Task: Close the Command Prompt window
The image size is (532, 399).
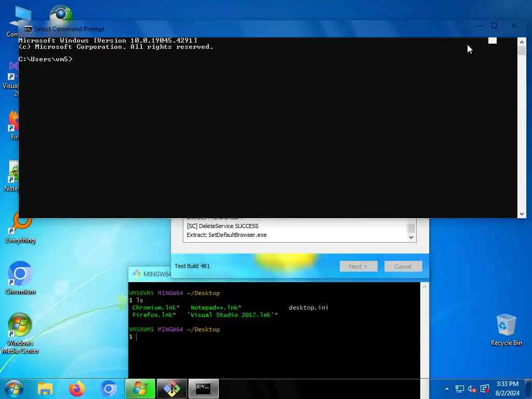Action: coord(513,26)
